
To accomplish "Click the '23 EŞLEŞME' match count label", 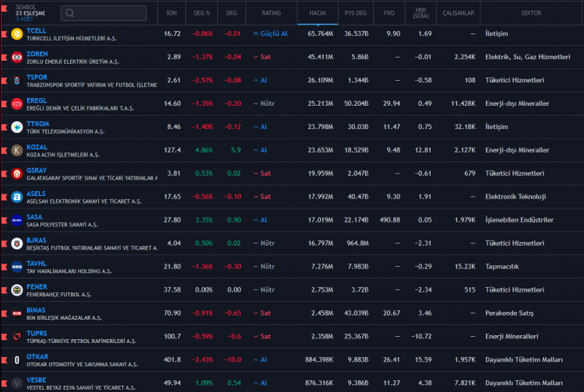I will [30, 13].
